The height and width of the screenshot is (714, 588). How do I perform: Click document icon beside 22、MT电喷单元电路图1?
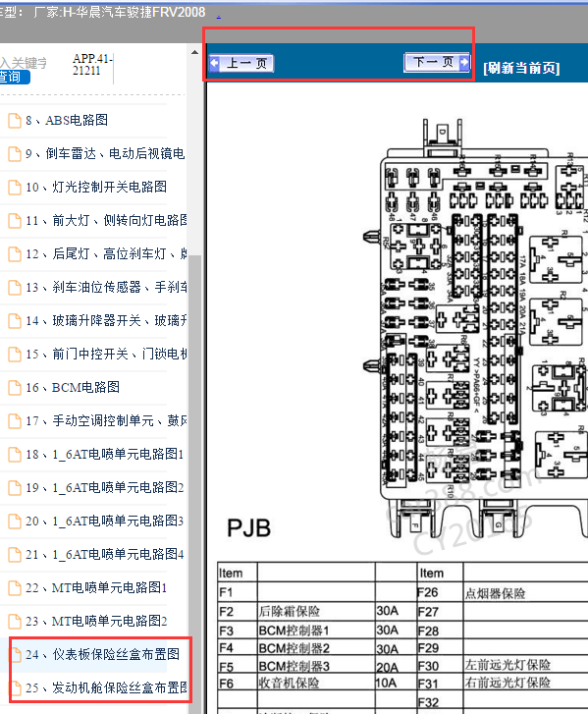(x=15, y=588)
